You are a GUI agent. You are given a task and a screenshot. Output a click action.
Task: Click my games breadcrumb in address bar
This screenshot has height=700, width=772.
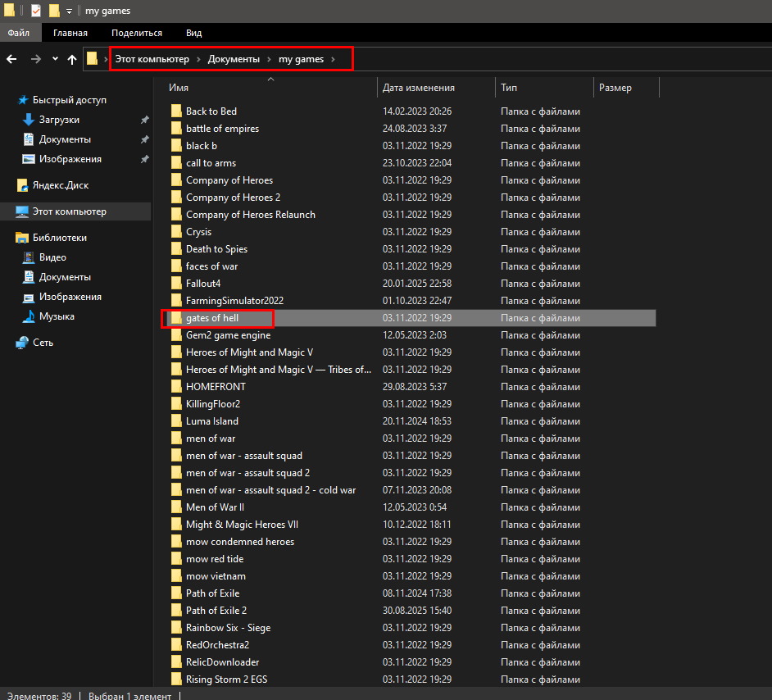coord(302,59)
